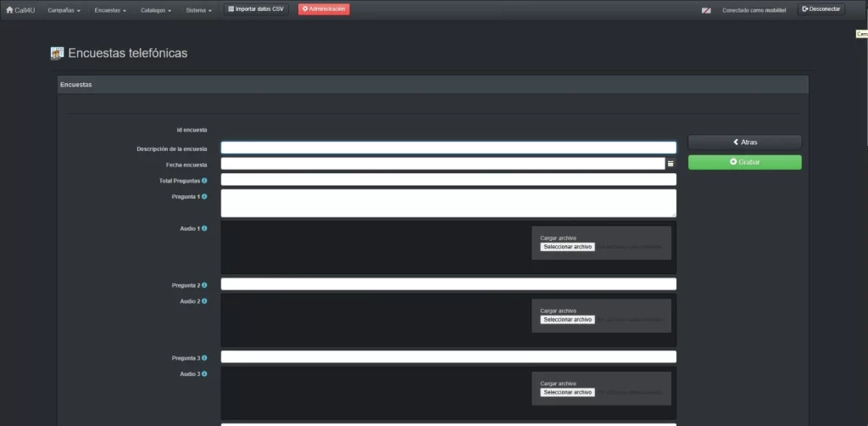This screenshot has height=426, width=868.
Task: Click the Call4U home icon
Action: tap(10, 9)
